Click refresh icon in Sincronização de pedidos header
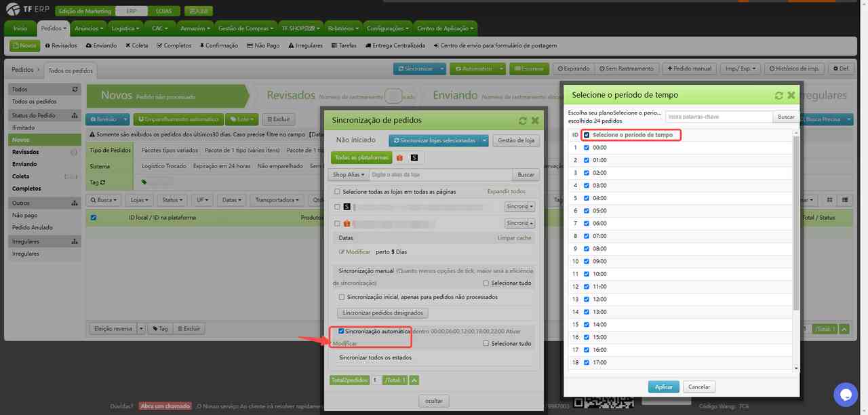The height and width of the screenshot is (415, 868). [522, 121]
